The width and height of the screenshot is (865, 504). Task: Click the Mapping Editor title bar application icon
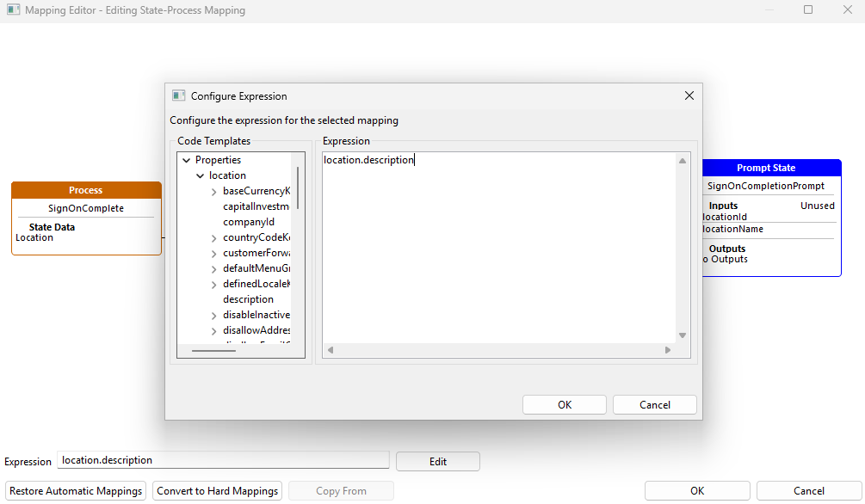[x=12, y=9]
